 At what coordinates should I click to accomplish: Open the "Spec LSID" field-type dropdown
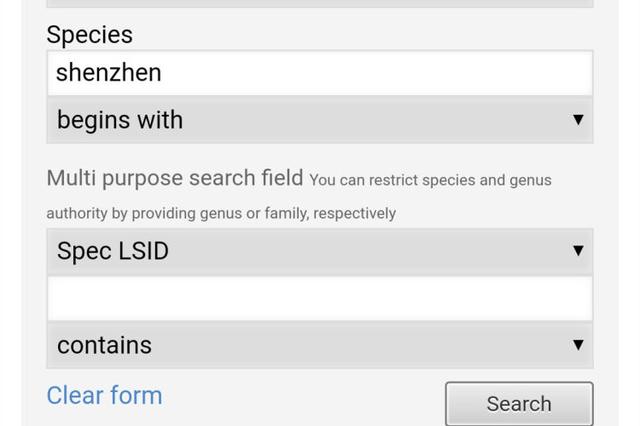[x=319, y=251]
